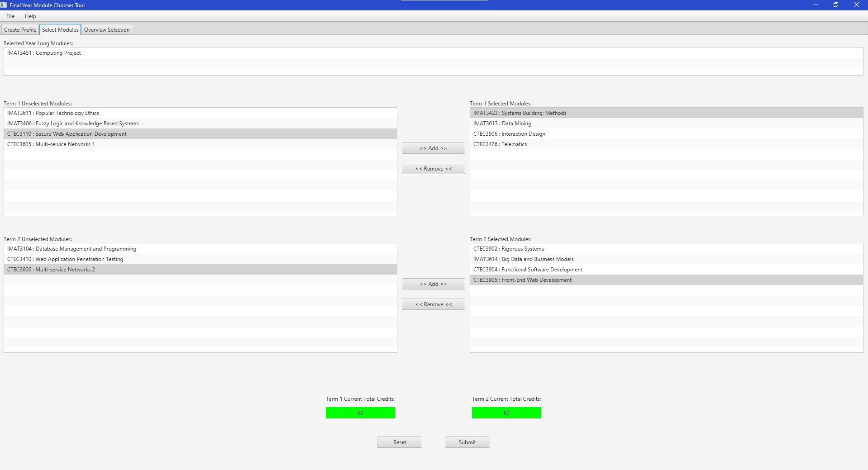Select CTEC3605 : Multi-service Networks 1
Image resolution: width=868 pixels, height=470 pixels.
pyautogui.click(x=200, y=144)
